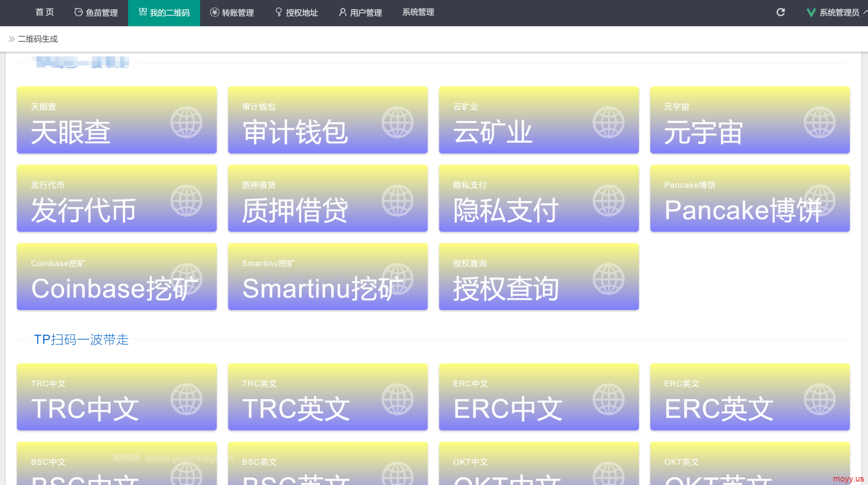Click the large TRC英文 title
Viewport: 868px width, 485px height.
[296, 409]
